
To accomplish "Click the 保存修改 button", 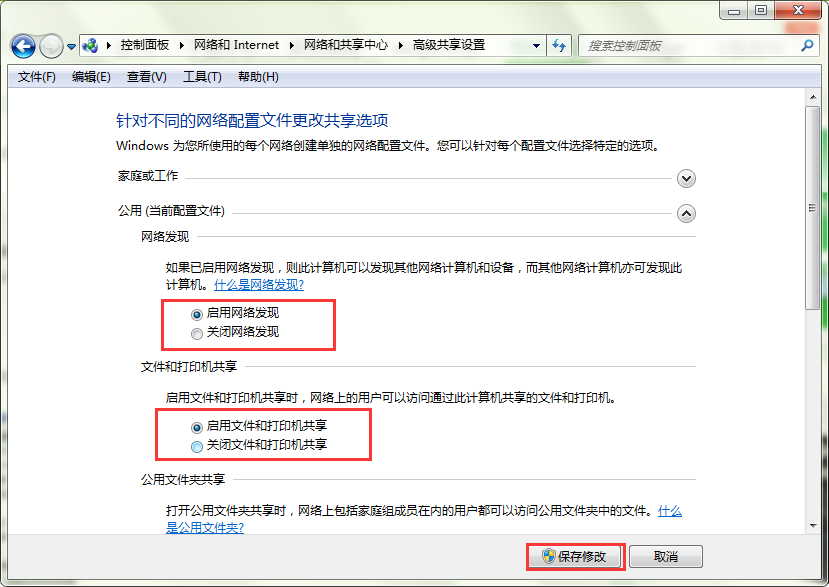I will coord(575,556).
